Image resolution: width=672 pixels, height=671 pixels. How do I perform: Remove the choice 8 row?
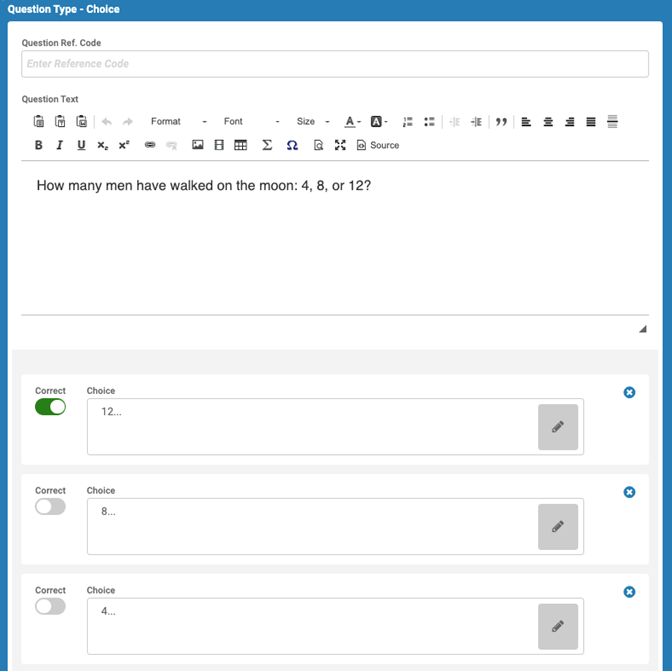coord(629,492)
